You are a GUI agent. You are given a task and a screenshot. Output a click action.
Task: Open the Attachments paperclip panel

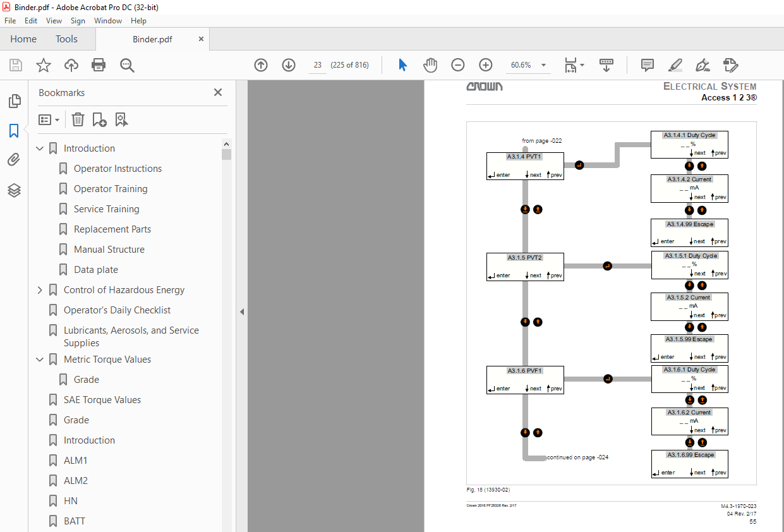pyautogui.click(x=14, y=160)
